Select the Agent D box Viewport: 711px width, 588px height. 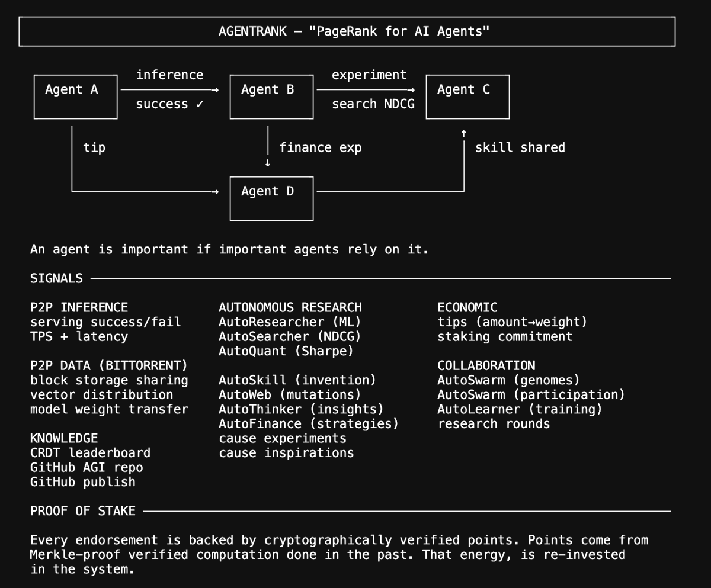pyautogui.click(x=271, y=198)
